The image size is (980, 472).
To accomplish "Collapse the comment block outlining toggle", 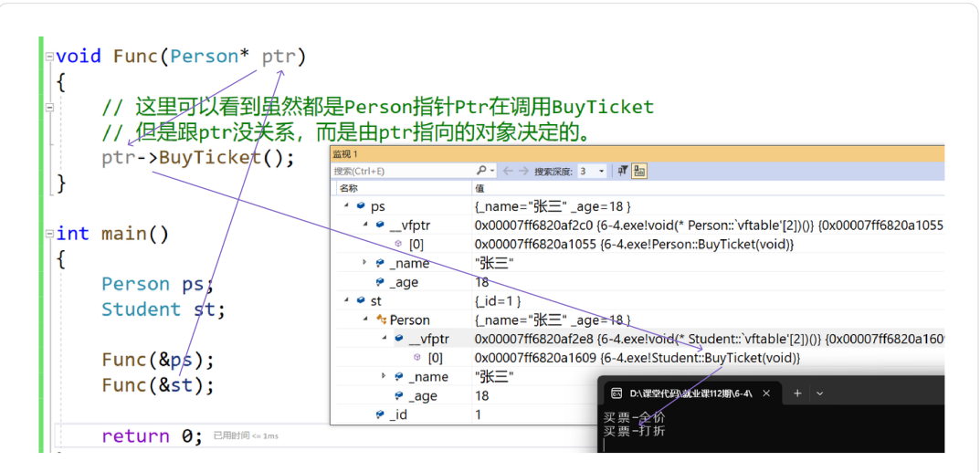I will point(48,108).
